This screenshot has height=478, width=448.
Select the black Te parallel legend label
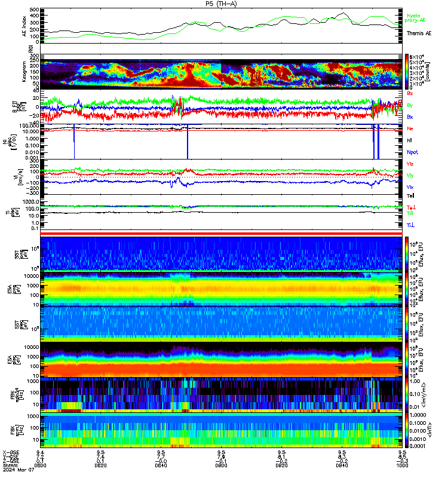(410, 196)
